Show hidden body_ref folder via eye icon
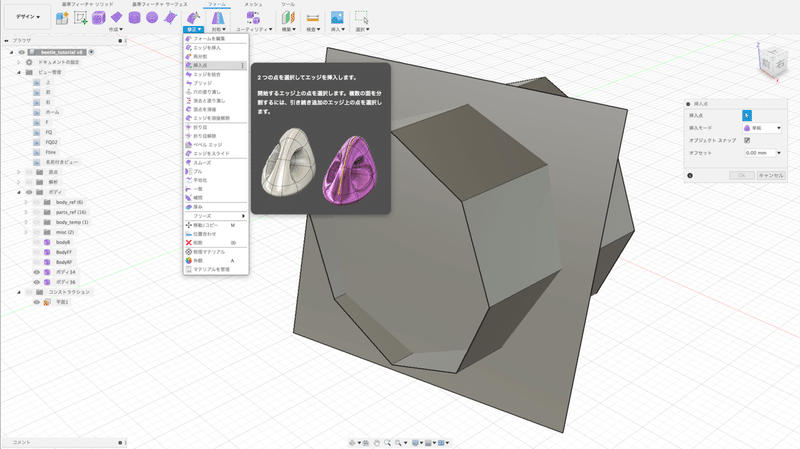Viewport: 800px width, 449px height. click(37, 202)
